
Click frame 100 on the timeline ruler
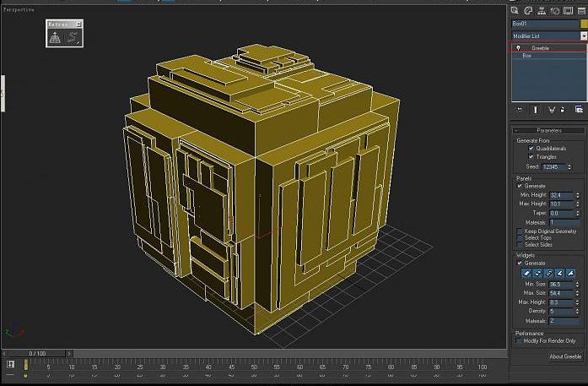click(x=483, y=367)
